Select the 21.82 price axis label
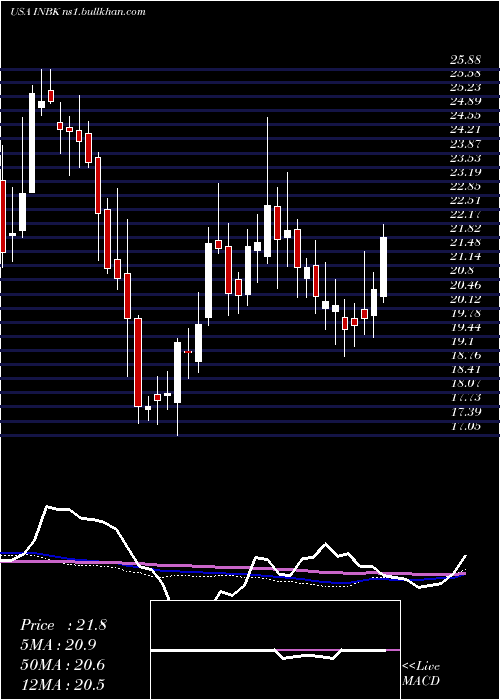 pyautogui.click(x=464, y=228)
